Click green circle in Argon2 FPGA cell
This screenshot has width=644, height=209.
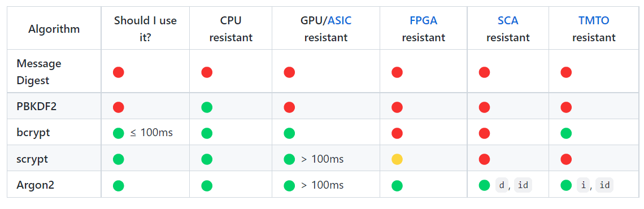click(x=397, y=186)
